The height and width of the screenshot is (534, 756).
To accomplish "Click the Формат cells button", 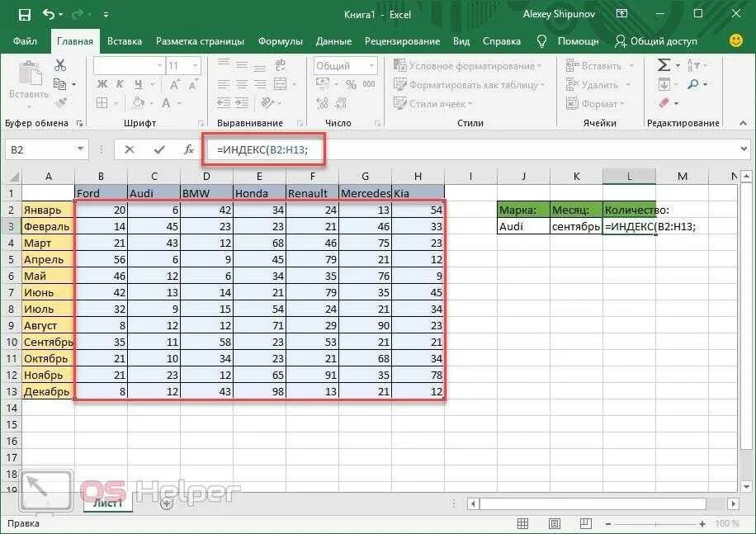I will [595, 104].
